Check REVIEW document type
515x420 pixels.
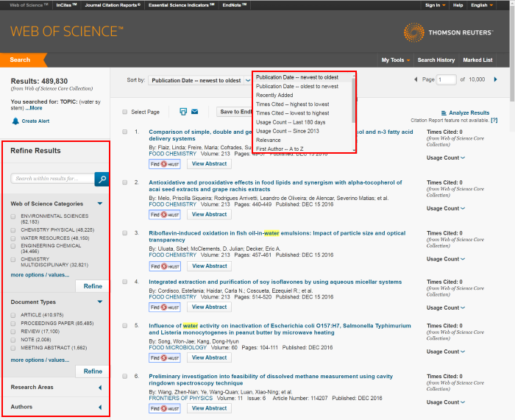tap(13, 332)
